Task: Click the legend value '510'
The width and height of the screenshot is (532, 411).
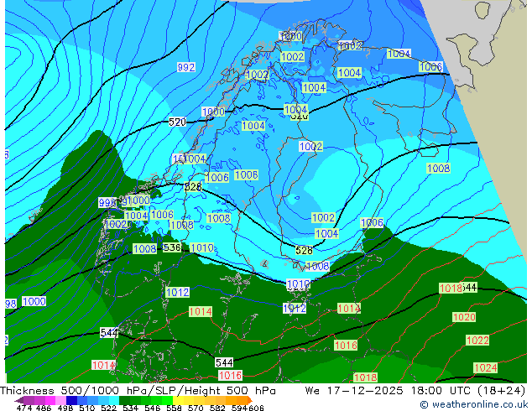Action: pos(87,408)
